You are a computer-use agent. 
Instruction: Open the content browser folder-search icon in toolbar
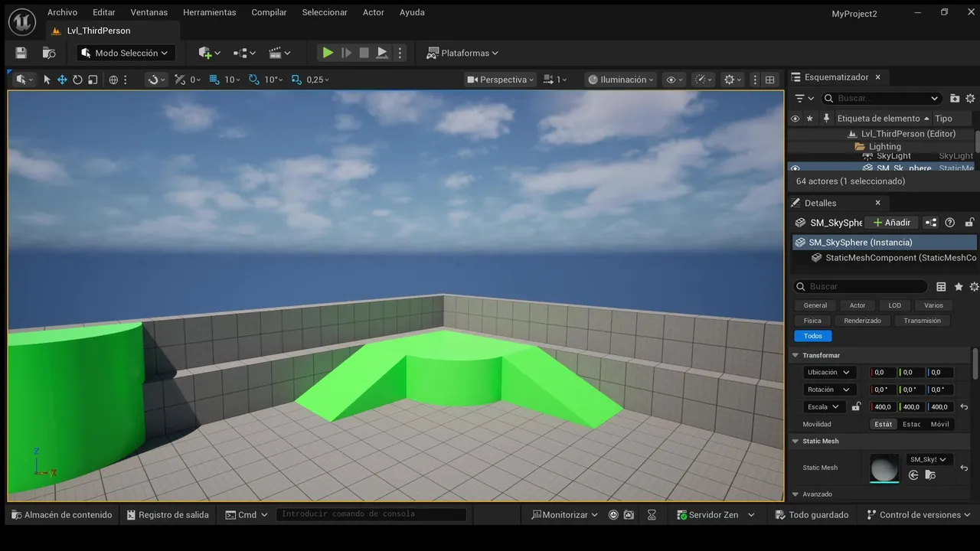click(x=49, y=53)
